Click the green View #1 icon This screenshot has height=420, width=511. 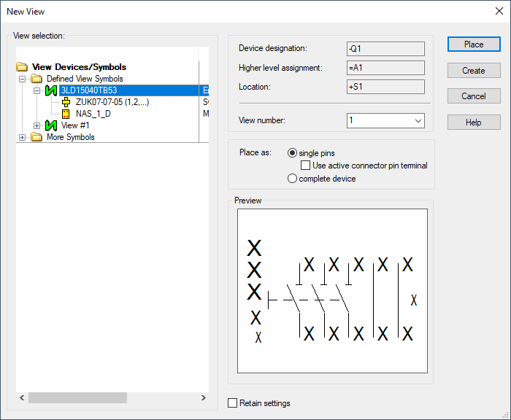coord(51,125)
